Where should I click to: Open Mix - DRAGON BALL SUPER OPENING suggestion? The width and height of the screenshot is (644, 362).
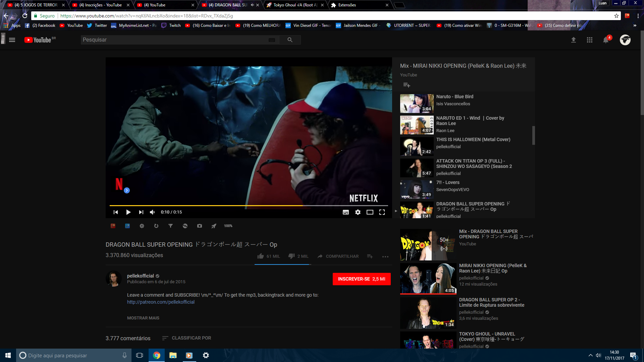pyautogui.click(x=467, y=245)
